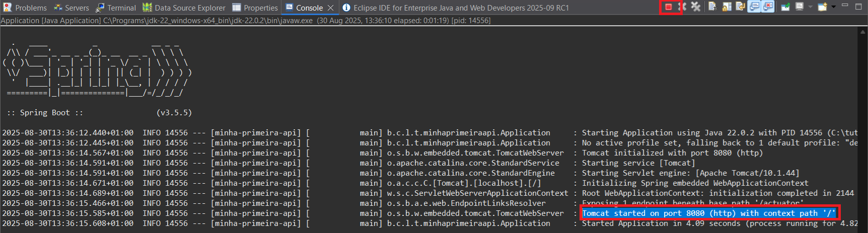Toggle Scroll Lock for the console
The width and height of the screenshot is (868, 233).
coord(727,7)
